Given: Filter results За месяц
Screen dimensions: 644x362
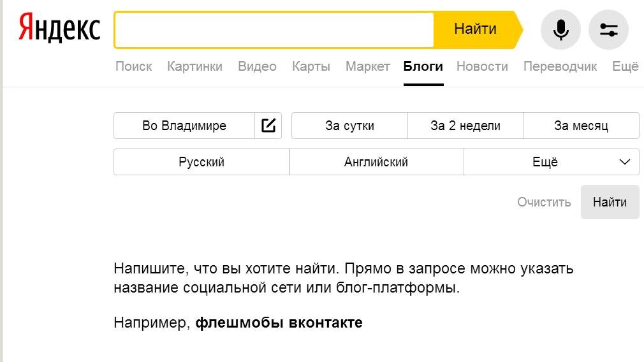Looking at the screenshot, I should (581, 126).
